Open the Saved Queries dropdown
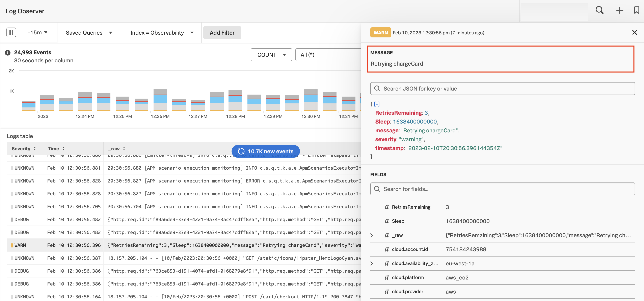The width and height of the screenshot is (644, 301). (89, 33)
